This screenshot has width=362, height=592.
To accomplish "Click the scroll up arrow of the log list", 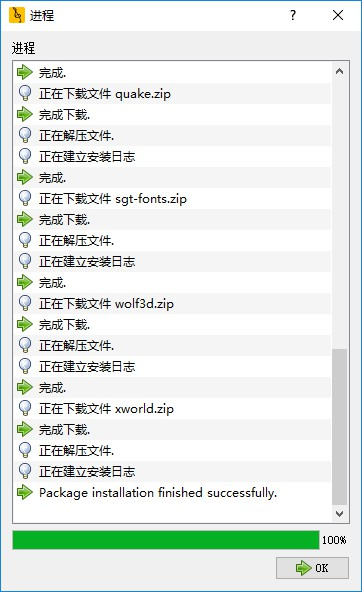I will (x=339, y=71).
